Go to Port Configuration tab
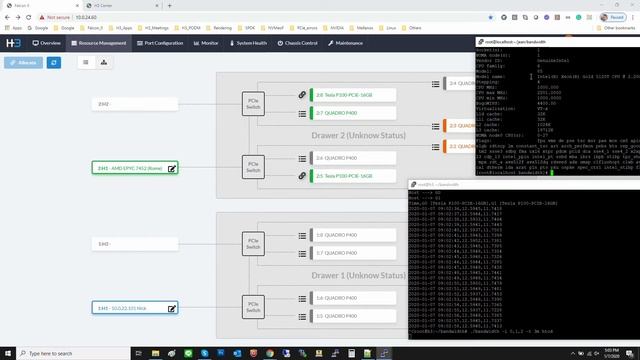This screenshot has height=360, width=640. click(160, 43)
